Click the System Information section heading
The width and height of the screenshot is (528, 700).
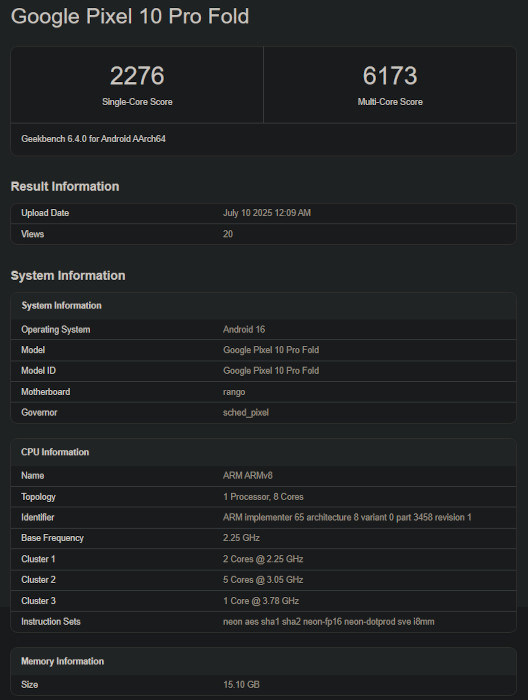click(x=68, y=276)
